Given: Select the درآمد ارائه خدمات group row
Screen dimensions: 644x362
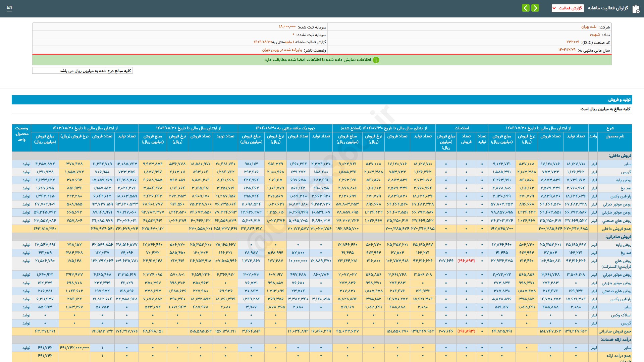Looking at the screenshot, I should (x=616, y=340).
